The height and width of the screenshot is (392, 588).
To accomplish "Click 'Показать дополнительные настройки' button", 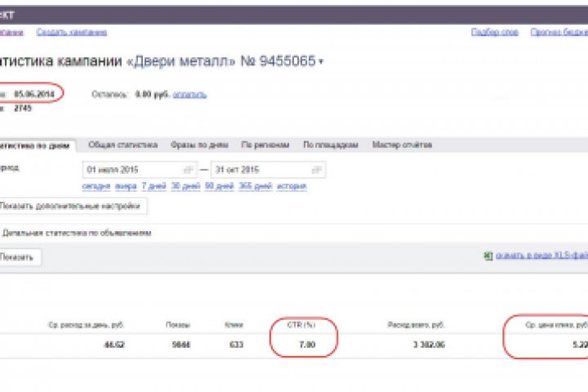I will (x=73, y=206).
